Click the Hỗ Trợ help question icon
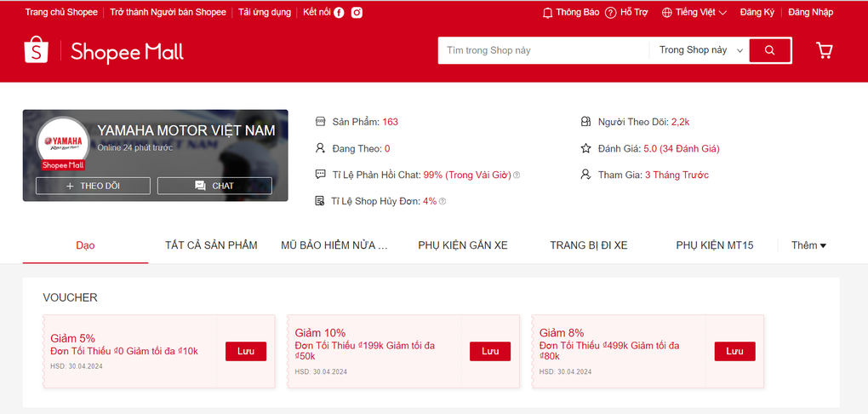The width and height of the screenshot is (868, 414). [x=610, y=13]
